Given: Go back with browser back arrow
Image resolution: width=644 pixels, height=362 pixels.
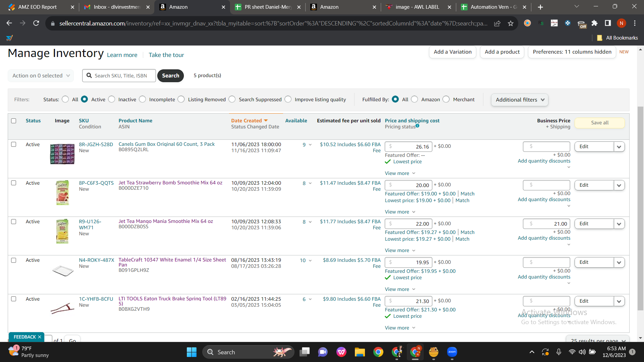Looking at the screenshot, I should coord(9,23).
